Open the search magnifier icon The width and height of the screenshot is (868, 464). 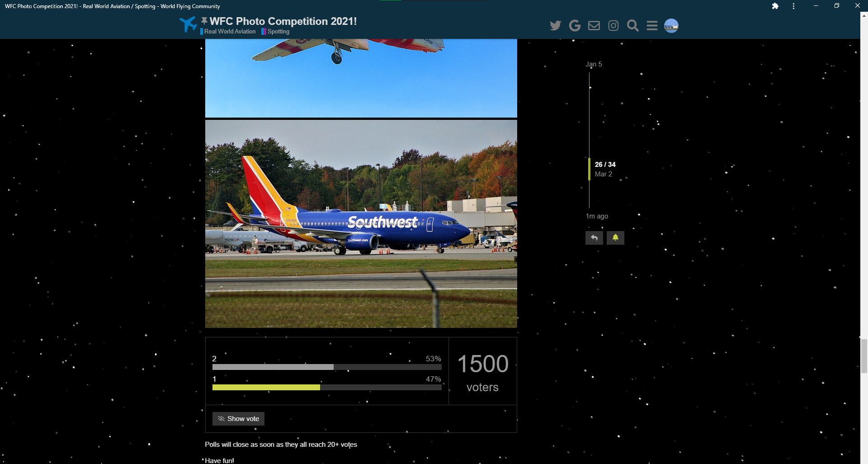633,26
